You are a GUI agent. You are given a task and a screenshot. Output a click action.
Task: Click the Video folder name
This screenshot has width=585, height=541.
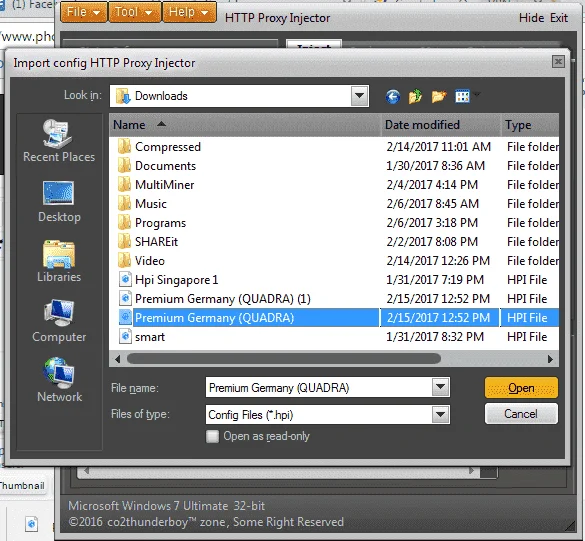(x=150, y=261)
